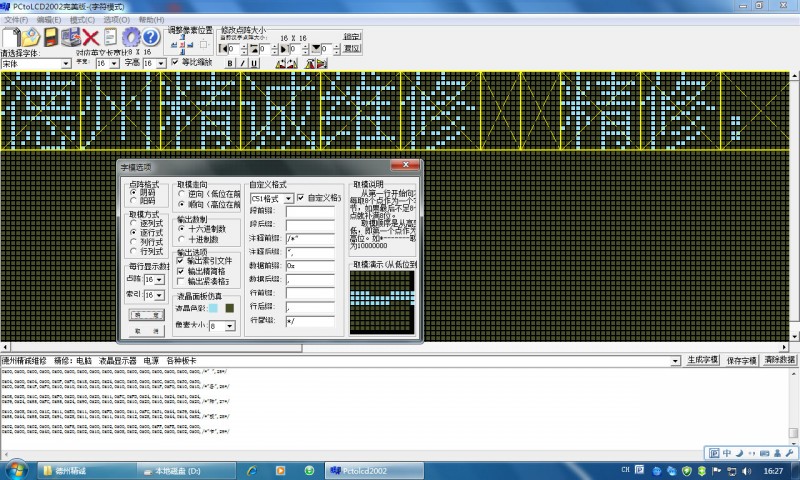This screenshot has height=480, width=800.
Task: Click Internet Explorer taskbar icon
Action: [x=252, y=471]
